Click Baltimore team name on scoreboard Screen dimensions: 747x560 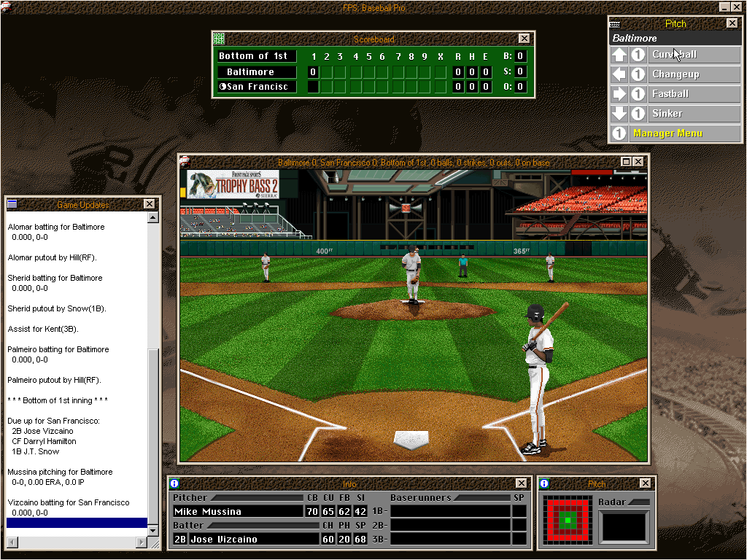(x=256, y=72)
